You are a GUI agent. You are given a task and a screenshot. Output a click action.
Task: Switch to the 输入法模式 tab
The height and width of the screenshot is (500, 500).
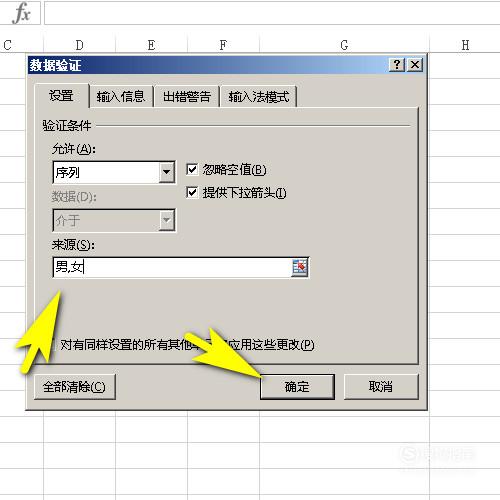click(x=259, y=97)
